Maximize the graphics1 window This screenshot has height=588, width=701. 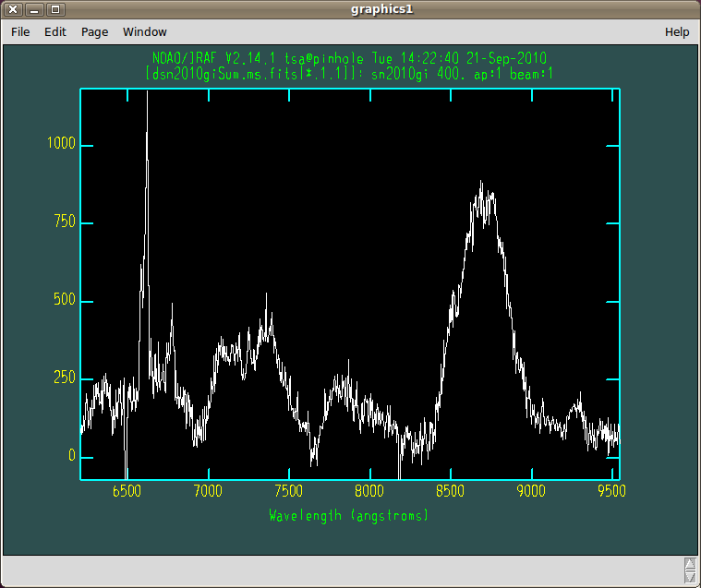pos(54,9)
